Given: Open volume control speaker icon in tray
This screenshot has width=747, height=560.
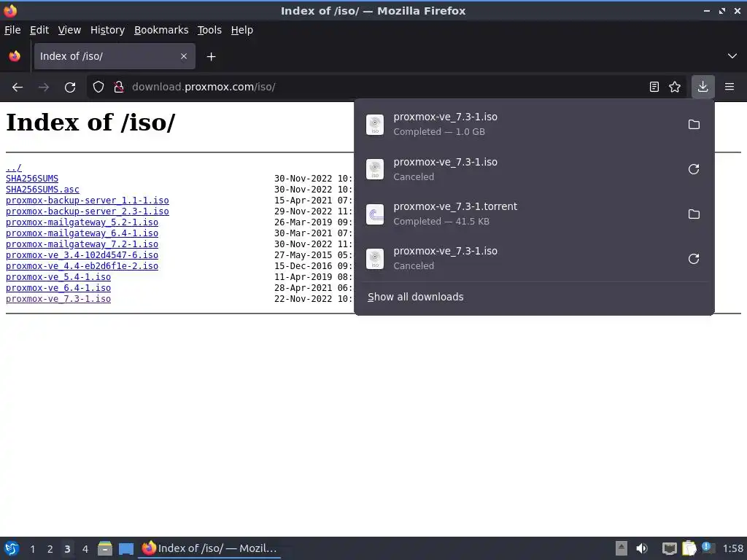Looking at the screenshot, I should (642, 548).
